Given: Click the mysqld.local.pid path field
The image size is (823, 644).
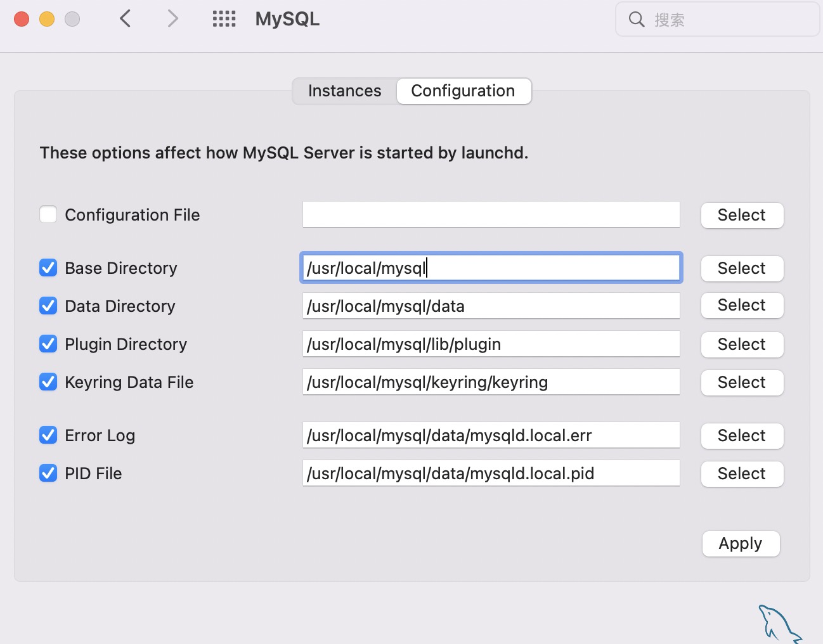Looking at the screenshot, I should pyautogui.click(x=491, y=473).
